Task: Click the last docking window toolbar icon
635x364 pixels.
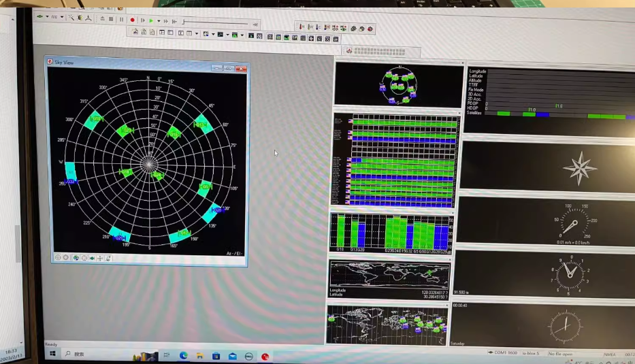Action: 336,39
